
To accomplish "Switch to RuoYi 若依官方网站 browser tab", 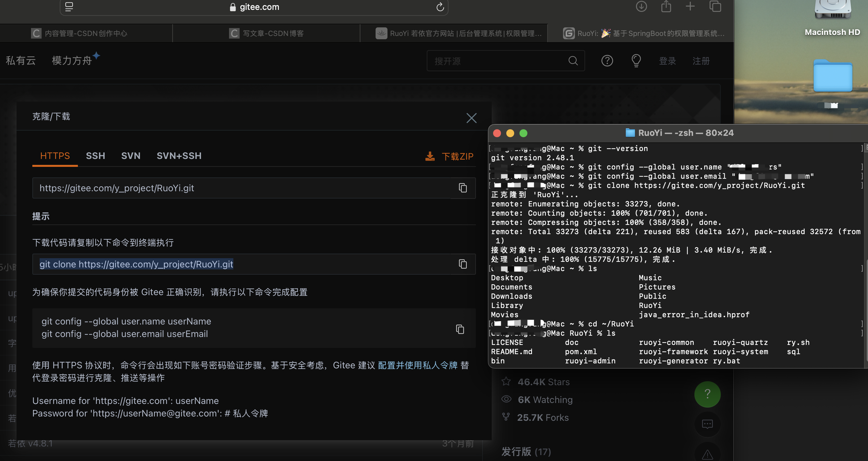I will click(x=453, y=33).
